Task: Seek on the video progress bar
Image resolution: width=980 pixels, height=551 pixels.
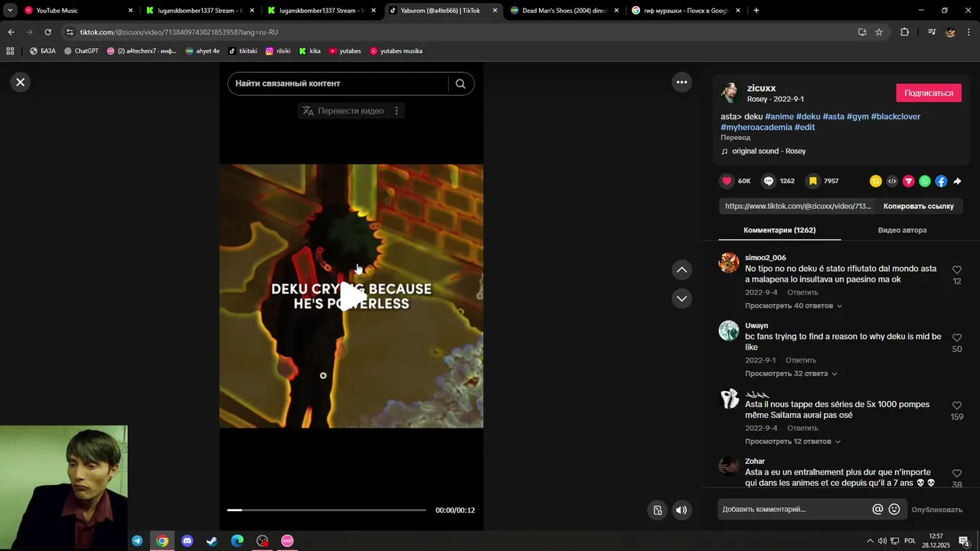Action: 326,510
